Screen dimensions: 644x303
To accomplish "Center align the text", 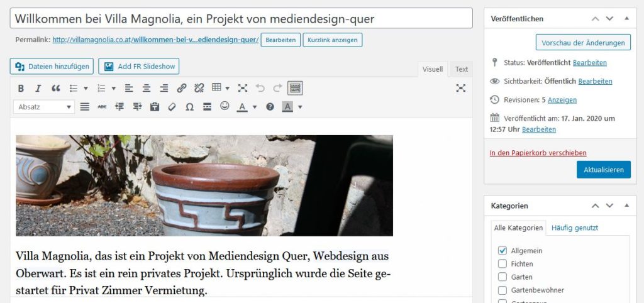I will pyautogui.click(x=147, y=88).
